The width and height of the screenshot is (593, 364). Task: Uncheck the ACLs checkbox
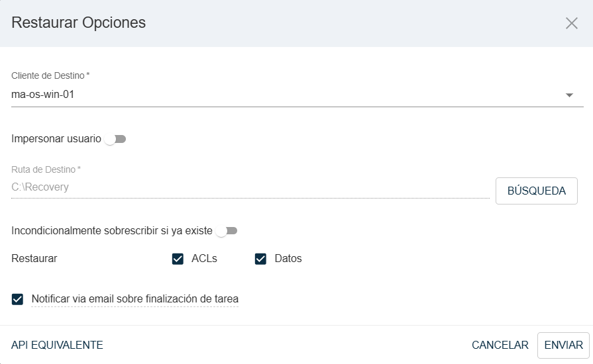coord(178,259)
